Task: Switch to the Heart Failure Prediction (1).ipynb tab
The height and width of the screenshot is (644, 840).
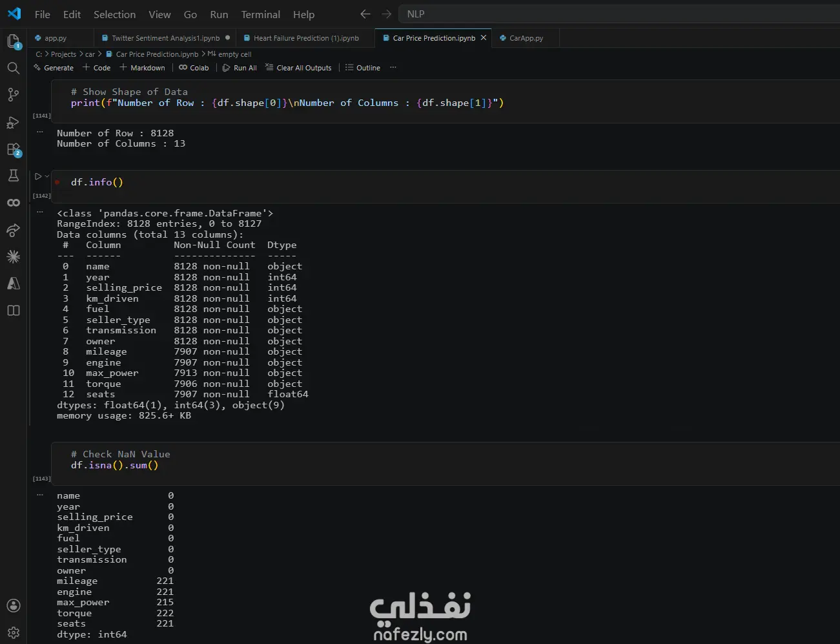Action: [x=306, y=38]
